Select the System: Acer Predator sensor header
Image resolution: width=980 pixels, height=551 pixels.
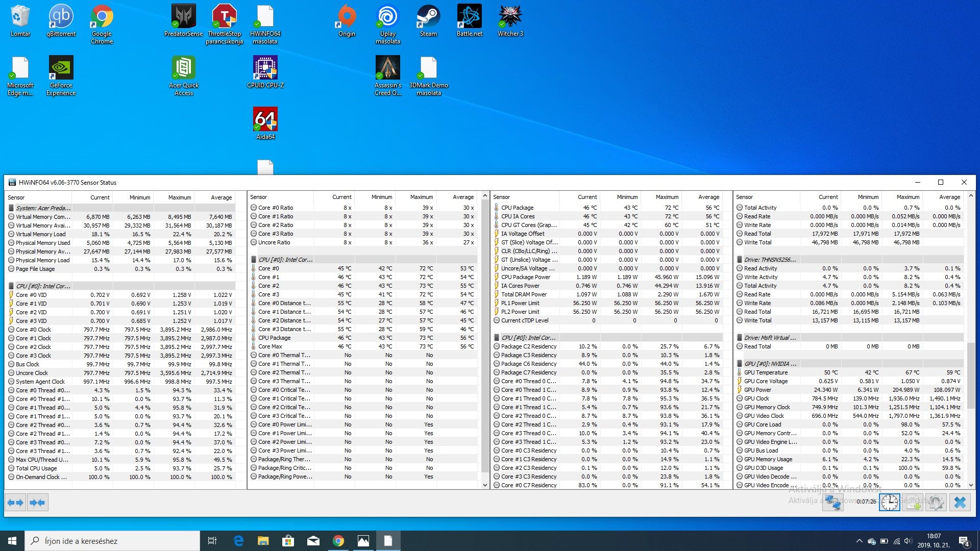click(x=43, y=208)
